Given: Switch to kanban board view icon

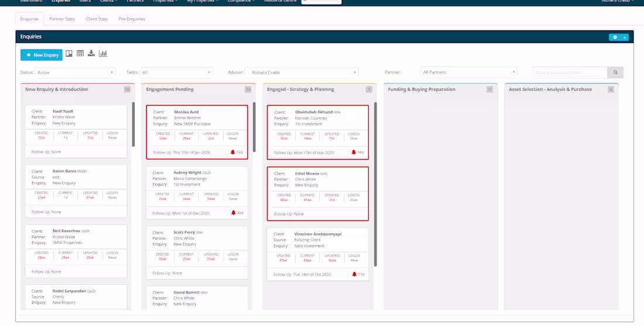Looking at the screenshot, I should 69,53.
